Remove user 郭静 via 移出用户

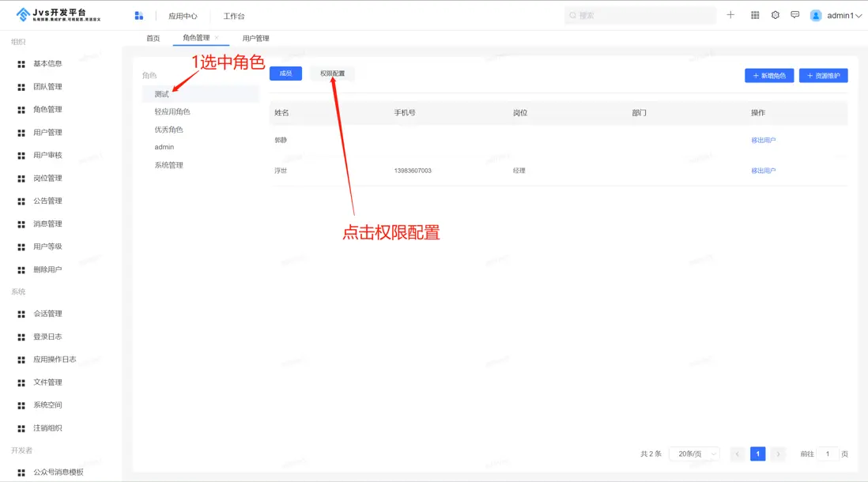point(764,140)
